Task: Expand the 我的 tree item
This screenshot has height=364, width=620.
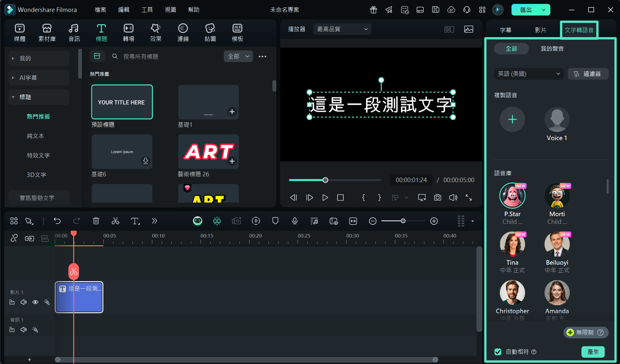Action: tap(39, 58)
